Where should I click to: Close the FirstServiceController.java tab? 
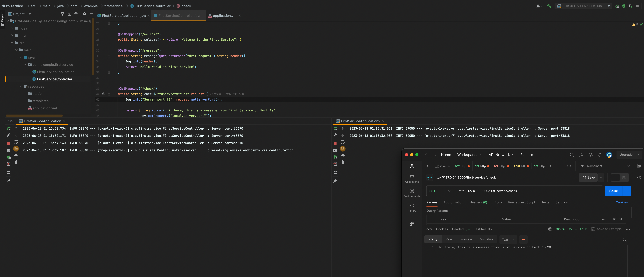pyautogui.click(x=203, y=16)
